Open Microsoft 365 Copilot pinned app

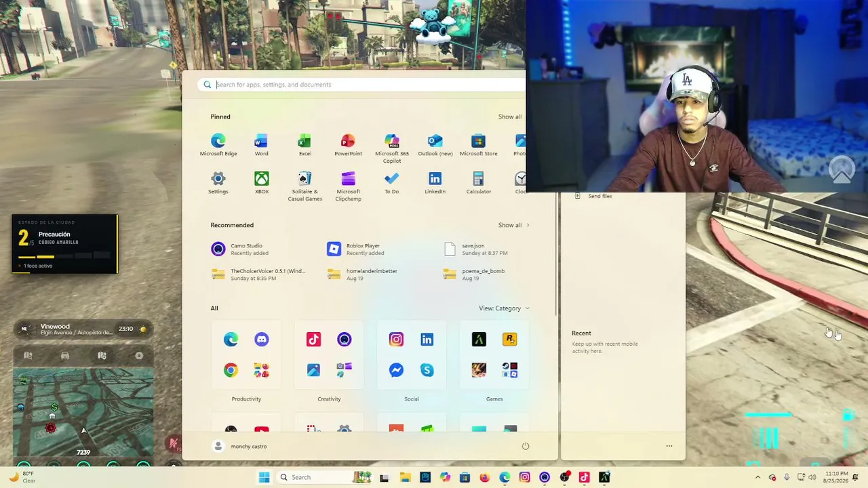pos(392,148)
